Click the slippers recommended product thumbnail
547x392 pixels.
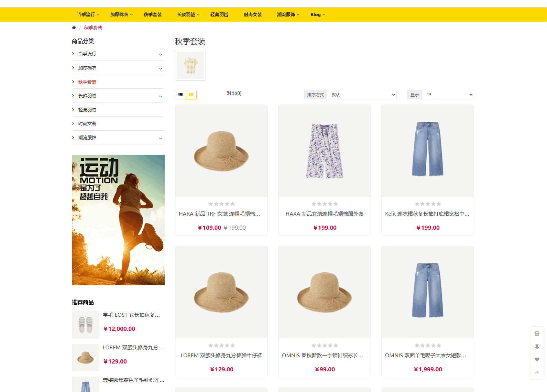coord(85,325)
